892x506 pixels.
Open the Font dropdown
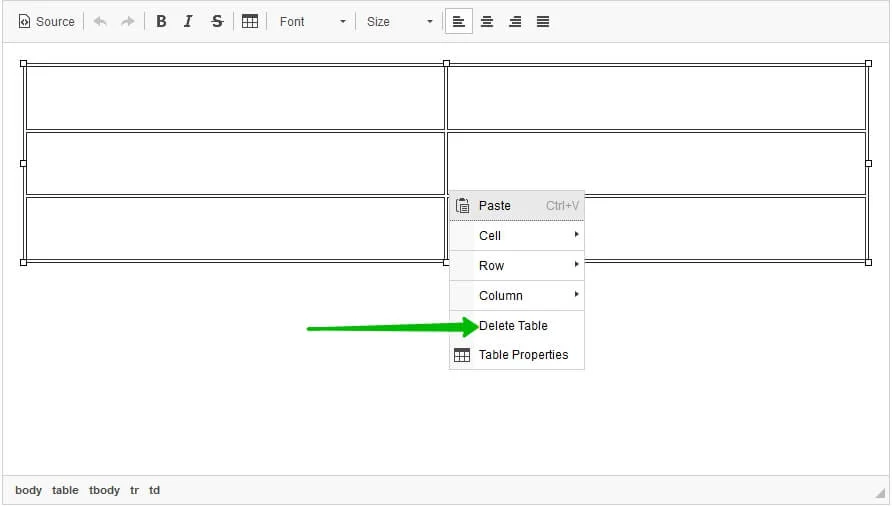(312, 22)
